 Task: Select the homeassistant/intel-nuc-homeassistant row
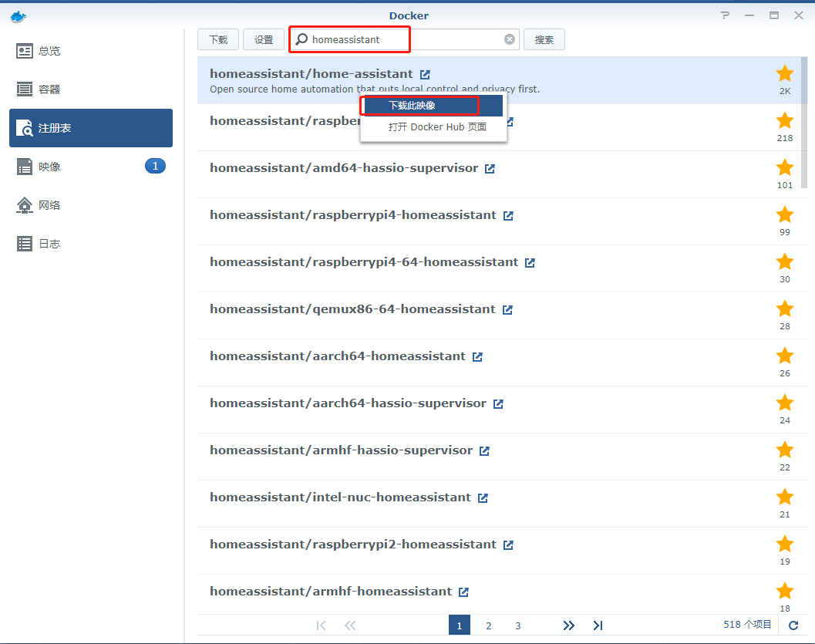[500, 504]
